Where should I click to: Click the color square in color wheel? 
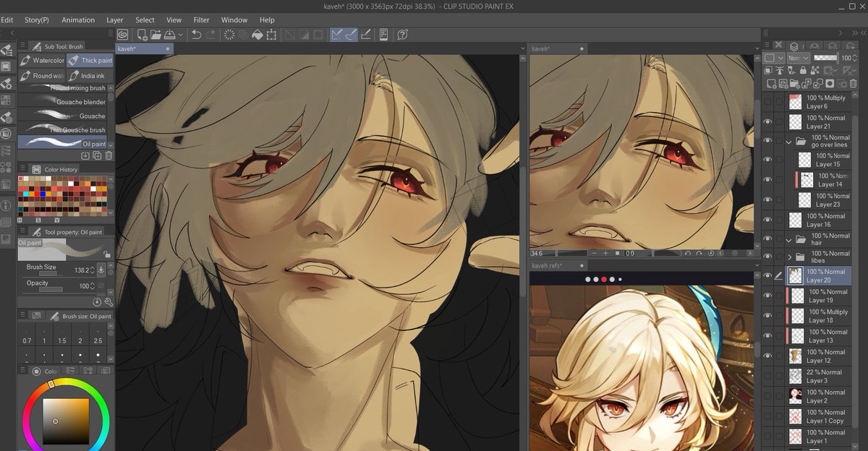point(66,422)
